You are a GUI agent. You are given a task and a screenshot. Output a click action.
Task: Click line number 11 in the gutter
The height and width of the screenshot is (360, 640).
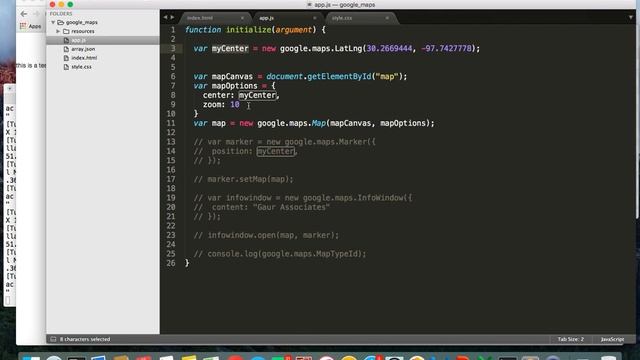point(171,123)
